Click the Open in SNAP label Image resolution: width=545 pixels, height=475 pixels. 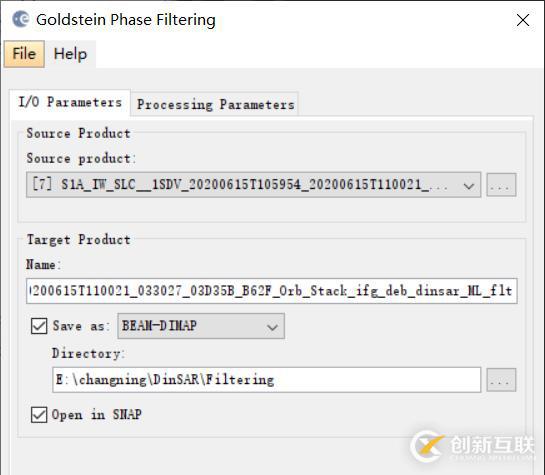(97, 415)
